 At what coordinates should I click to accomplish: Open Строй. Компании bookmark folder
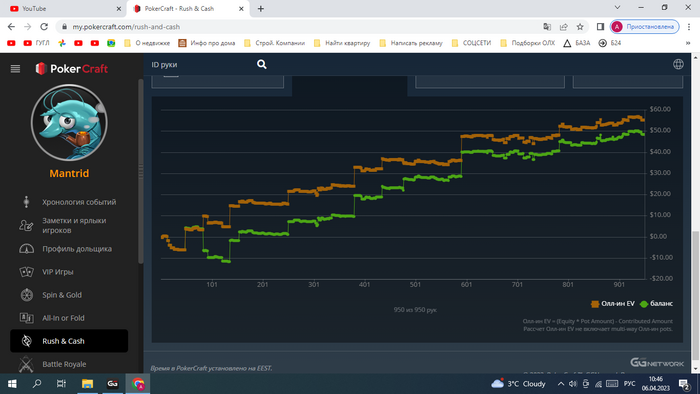pyautogui.click(x=275, y=43)
